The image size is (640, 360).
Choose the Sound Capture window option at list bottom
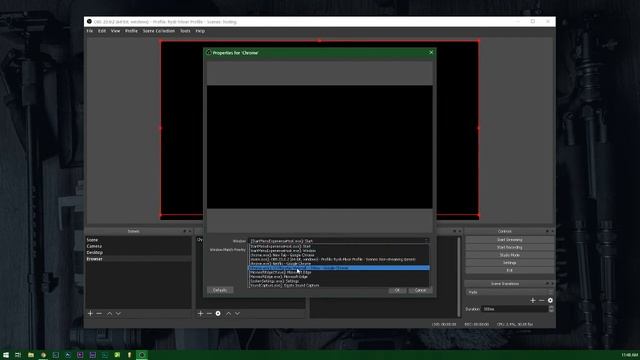coord(339,285)
